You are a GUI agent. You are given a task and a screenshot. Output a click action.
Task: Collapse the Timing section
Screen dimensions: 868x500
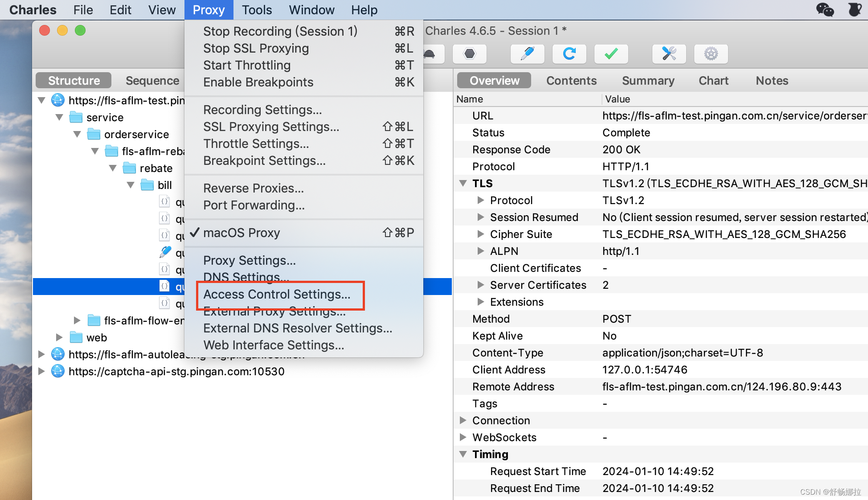(x=463, y=454)
